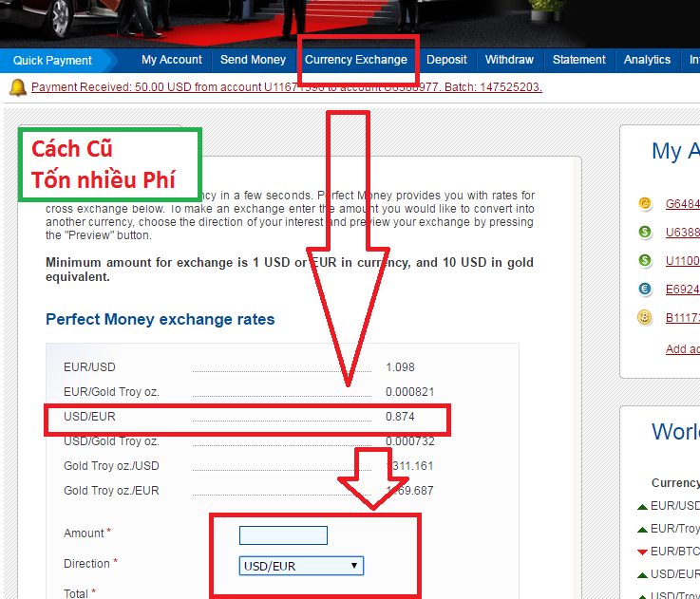
Task: Click the USD/Gold Troy oz. rate row label
Action: coord(111,441)
